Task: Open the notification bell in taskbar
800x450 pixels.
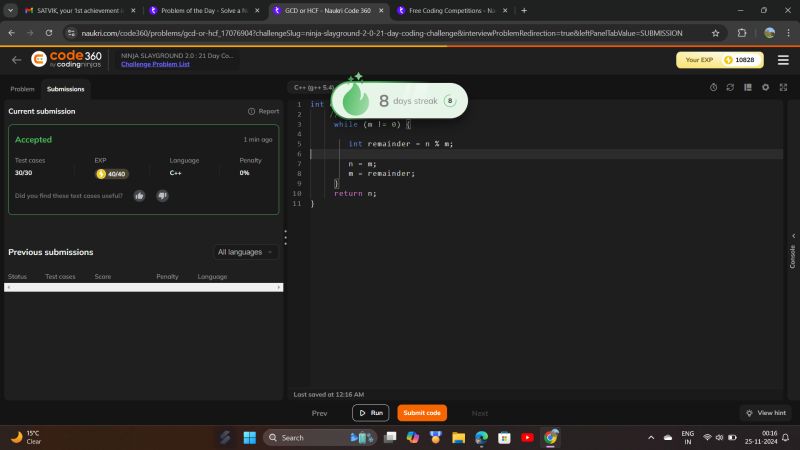Action: pos(786,437)
